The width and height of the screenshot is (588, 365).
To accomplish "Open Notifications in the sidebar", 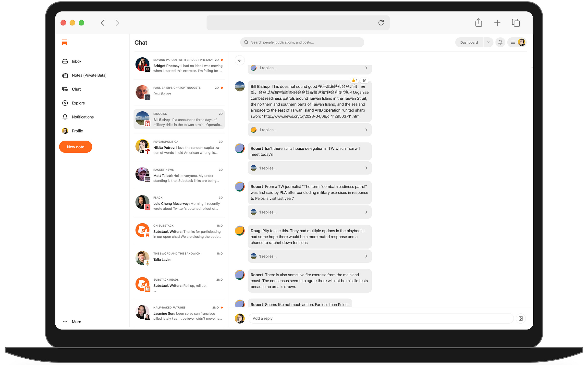I will tap(78, 117).
